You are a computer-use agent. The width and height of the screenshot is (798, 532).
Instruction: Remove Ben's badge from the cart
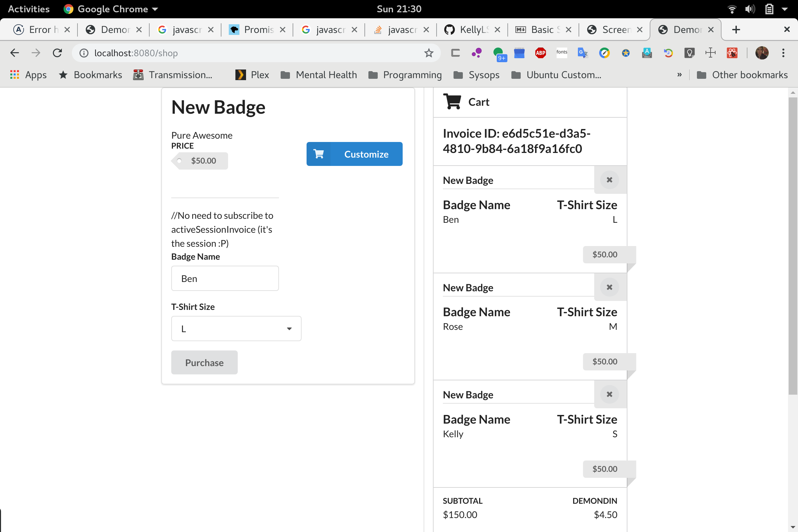click(609, 180)
